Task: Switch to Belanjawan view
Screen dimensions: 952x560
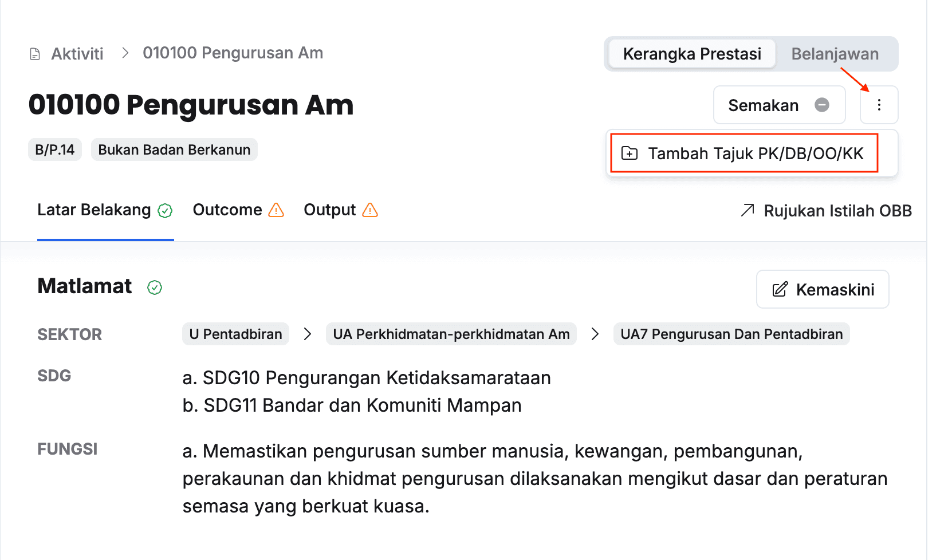Action: click(x=835, y=54)
